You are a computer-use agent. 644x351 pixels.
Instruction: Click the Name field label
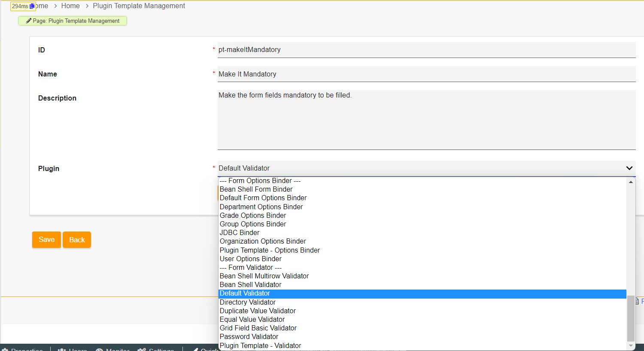coord(48,74)
